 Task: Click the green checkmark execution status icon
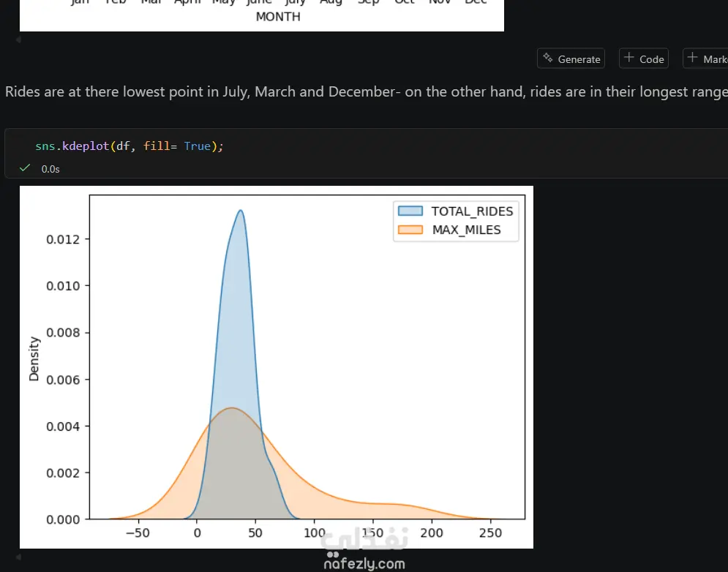tap(25, 168)
